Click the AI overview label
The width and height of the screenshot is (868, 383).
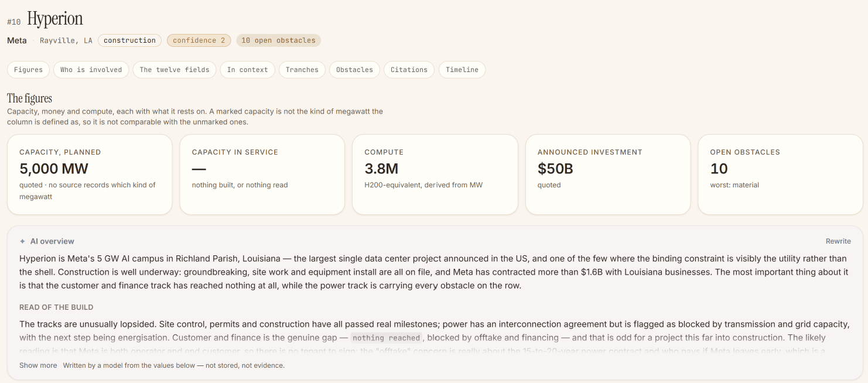(52, 241)
